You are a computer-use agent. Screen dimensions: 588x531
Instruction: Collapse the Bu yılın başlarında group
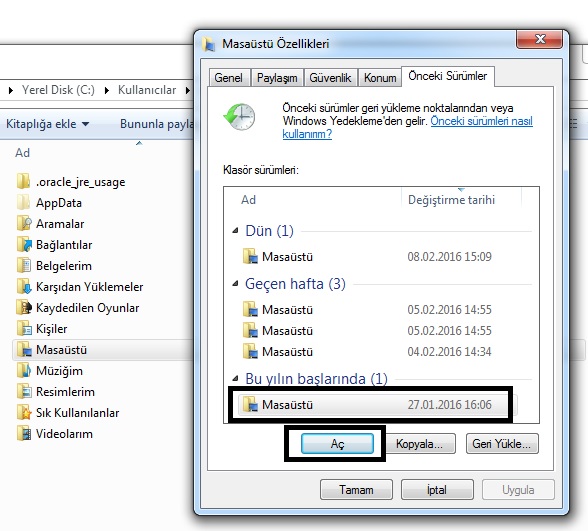236,378
